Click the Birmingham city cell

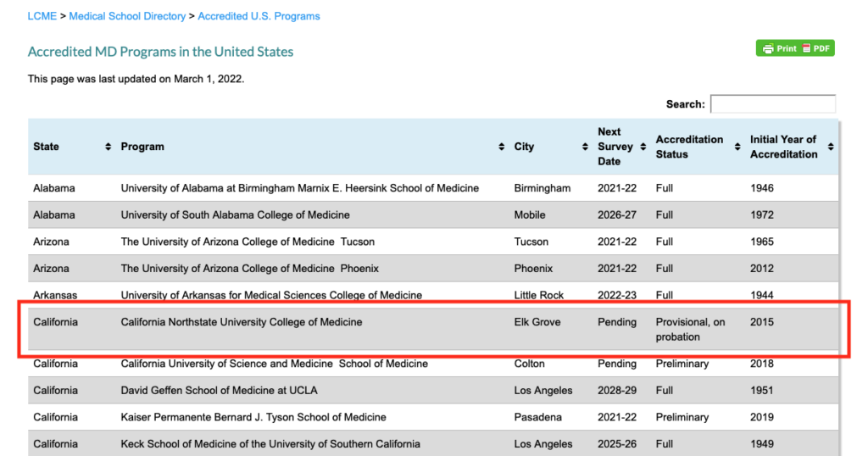[542, 188]
